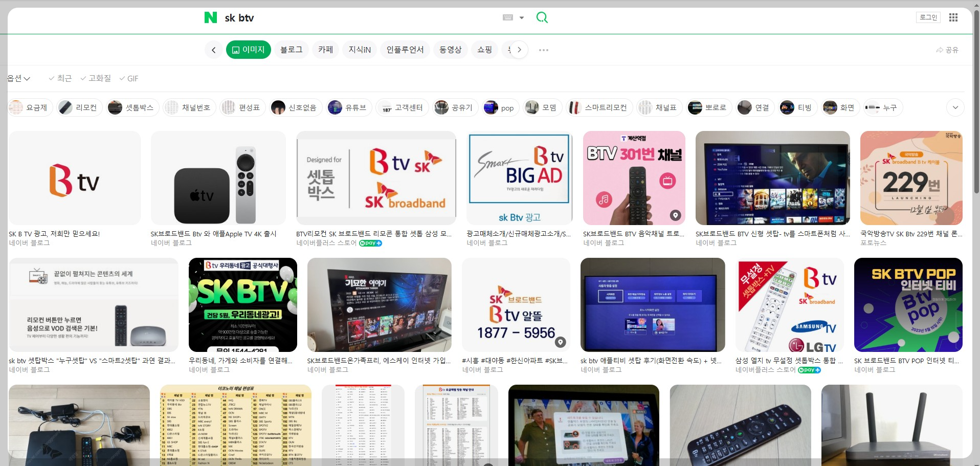Open '삼성 엘지 tv 무설정 셋톱박스' link

click(788, 361)
